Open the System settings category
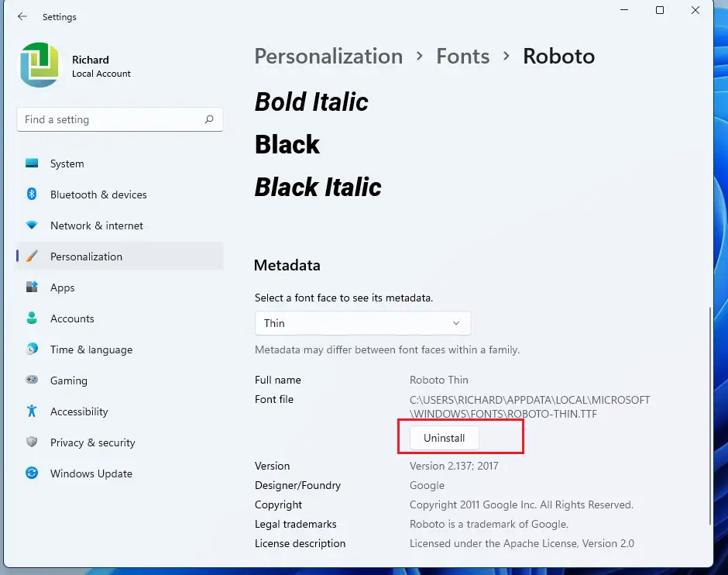This screenshot has height=575, width=728. [x=120, y=164]
